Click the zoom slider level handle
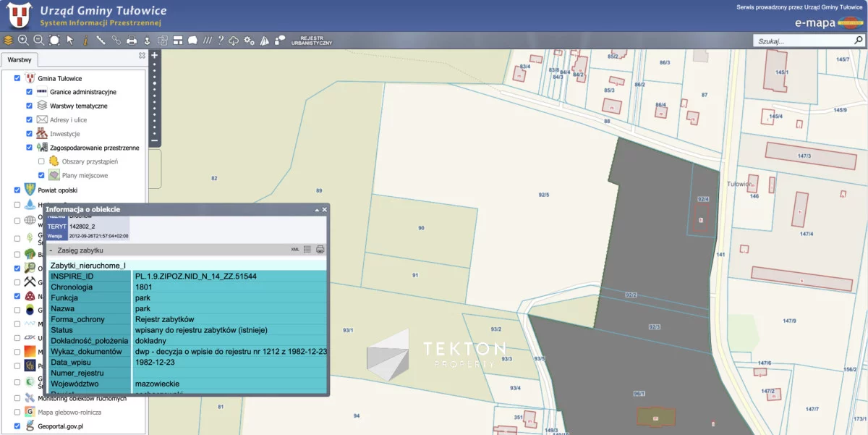Viewport: 868px width, 435px height. 154,83
